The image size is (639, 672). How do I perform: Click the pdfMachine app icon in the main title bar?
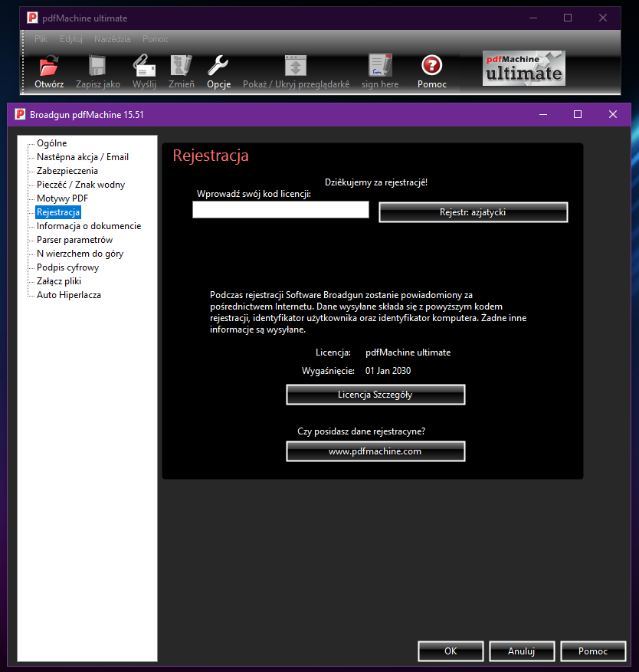coord(32,18)
